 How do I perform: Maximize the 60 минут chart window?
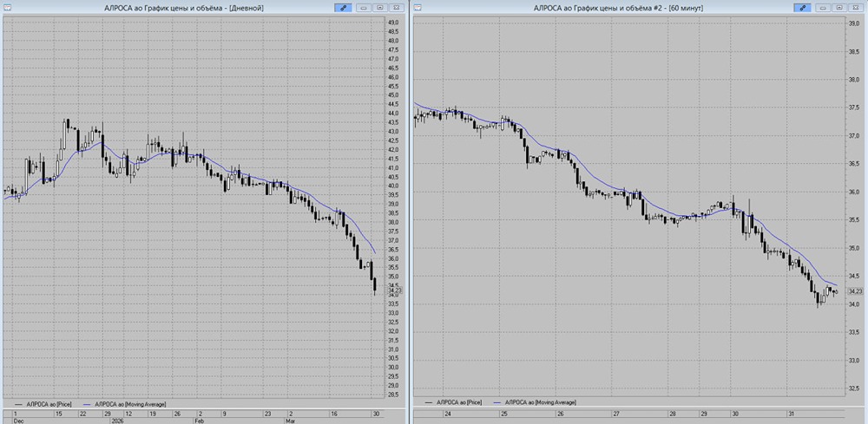[x=839, y=8]
